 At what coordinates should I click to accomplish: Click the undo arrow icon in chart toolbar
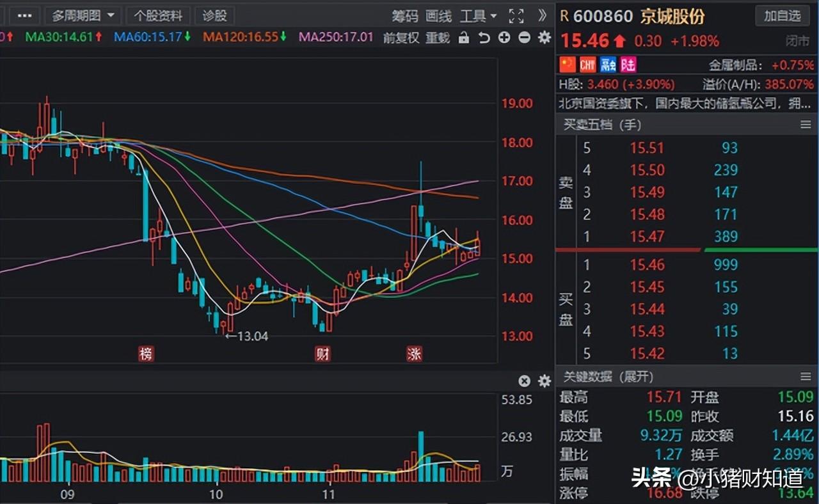pos(484,38)
